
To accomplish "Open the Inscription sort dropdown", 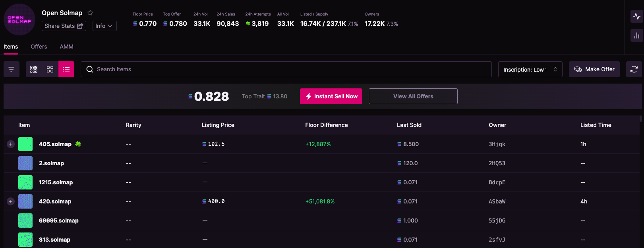I will tap(530, 69).
